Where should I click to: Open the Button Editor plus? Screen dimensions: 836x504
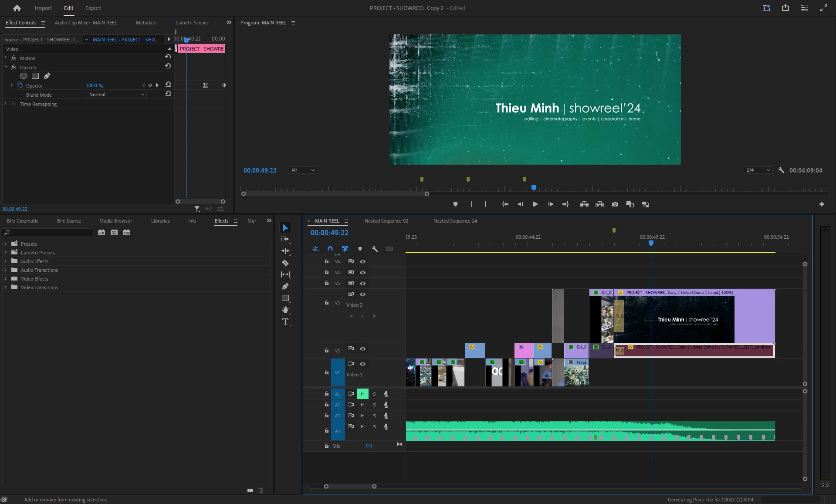[x=822, y=204]
